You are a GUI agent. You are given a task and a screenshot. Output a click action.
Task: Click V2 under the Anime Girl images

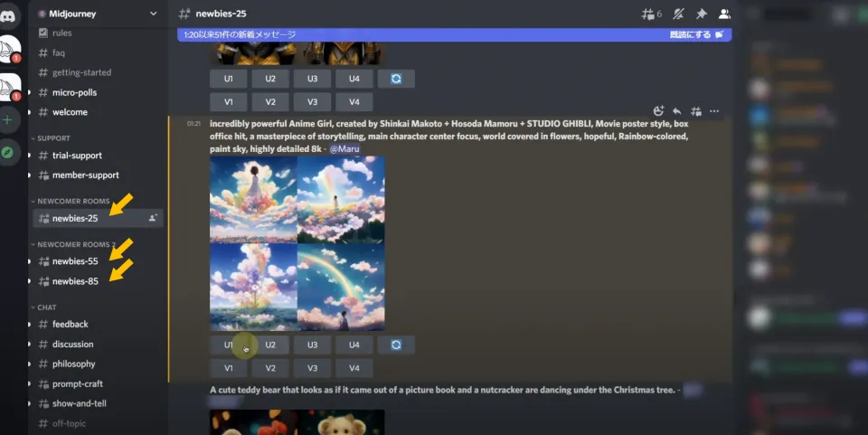click(270, 368)
